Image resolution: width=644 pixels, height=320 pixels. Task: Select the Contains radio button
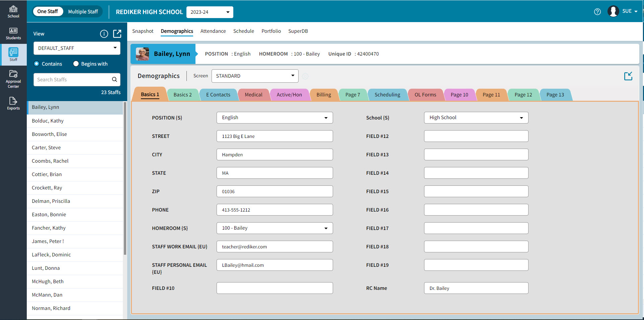point(37,64)
